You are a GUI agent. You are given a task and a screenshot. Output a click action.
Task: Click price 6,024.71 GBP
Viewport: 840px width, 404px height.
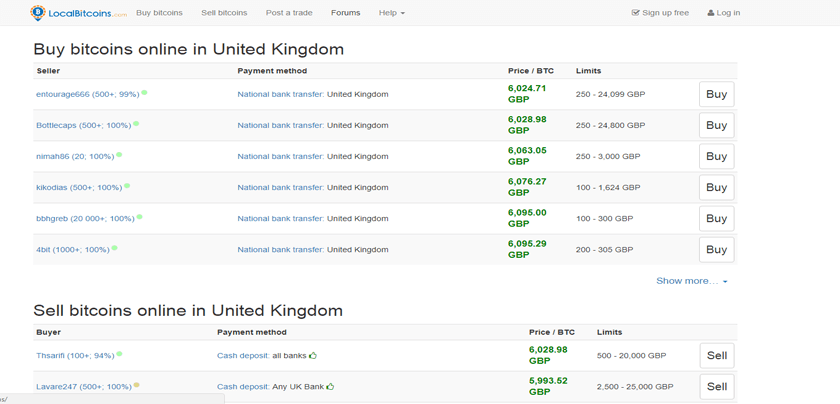[x=527, y=94]
